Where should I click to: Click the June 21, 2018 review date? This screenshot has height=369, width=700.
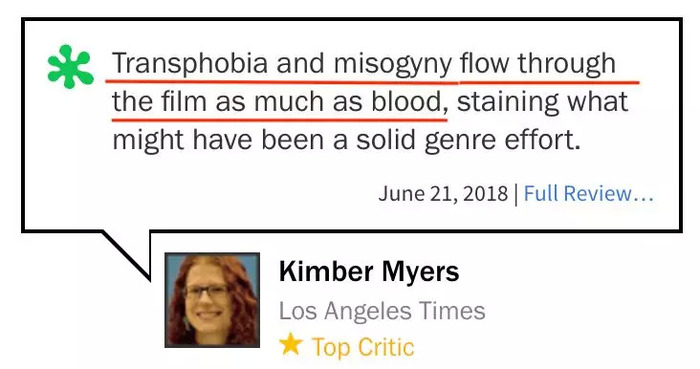point(443,194)
